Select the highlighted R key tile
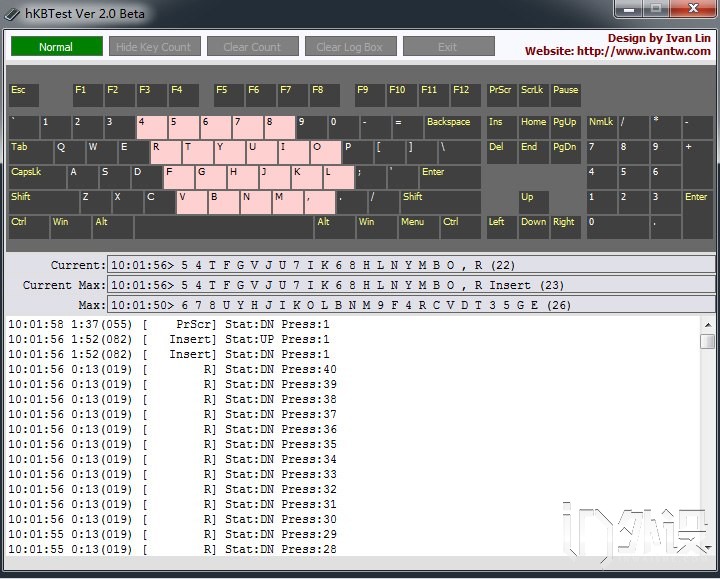Viewport: 720px width, 579px height. (165, 152)
